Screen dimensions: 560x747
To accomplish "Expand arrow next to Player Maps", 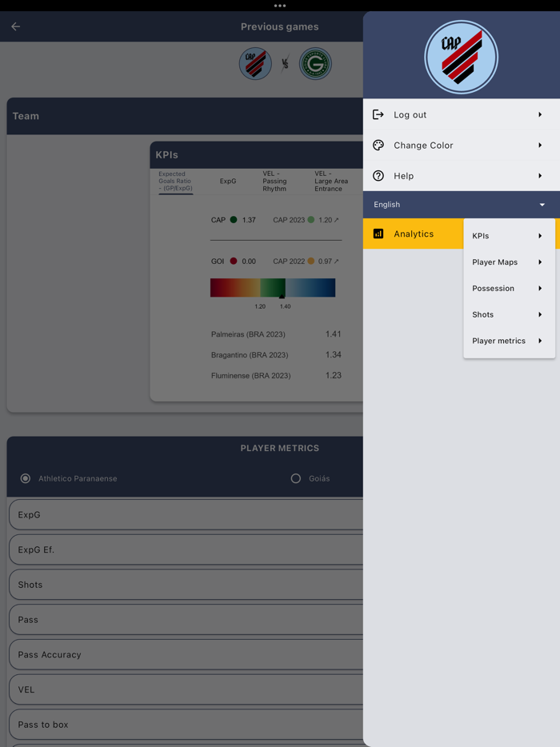I will tap(540, 262).
